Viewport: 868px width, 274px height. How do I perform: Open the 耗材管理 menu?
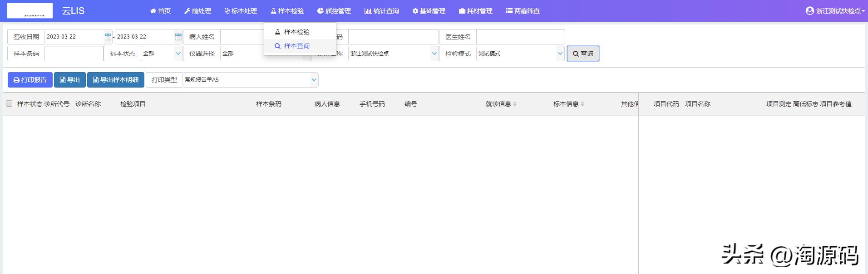click(476, 11)
